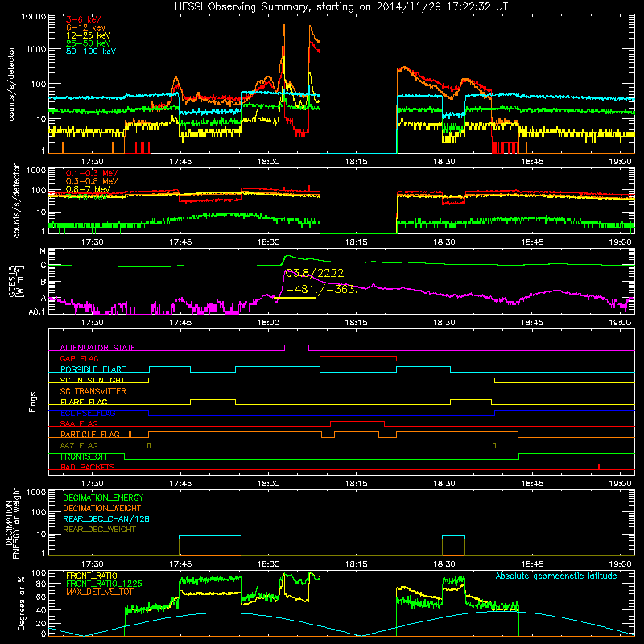
Task: Select the BAD_PACKETS flag label
Action: click(x=88, y=467)
